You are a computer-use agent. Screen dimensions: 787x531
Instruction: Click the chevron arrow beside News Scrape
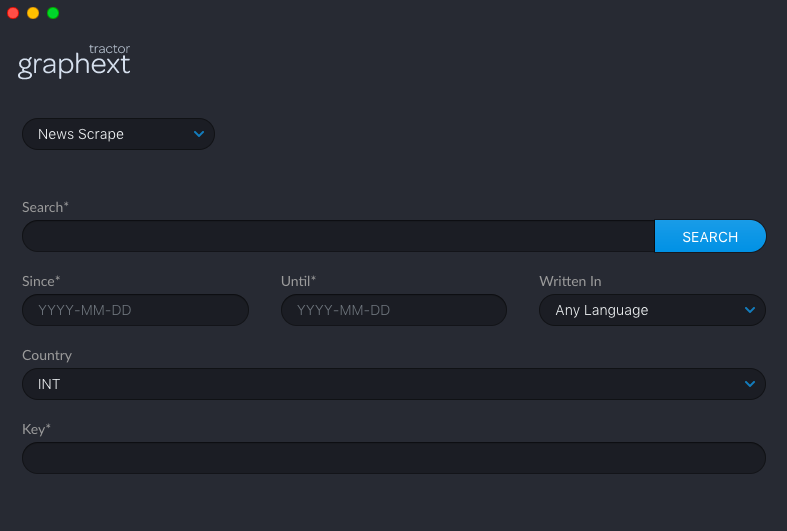199,134
